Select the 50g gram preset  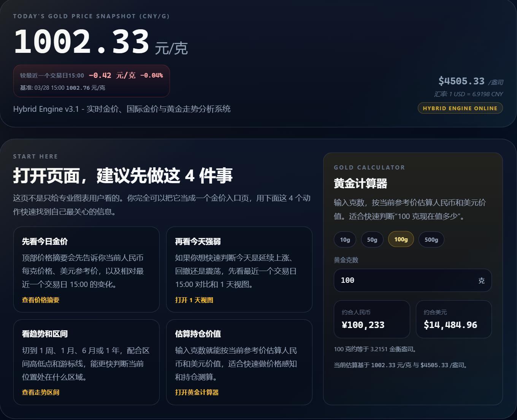pos(372,239)
